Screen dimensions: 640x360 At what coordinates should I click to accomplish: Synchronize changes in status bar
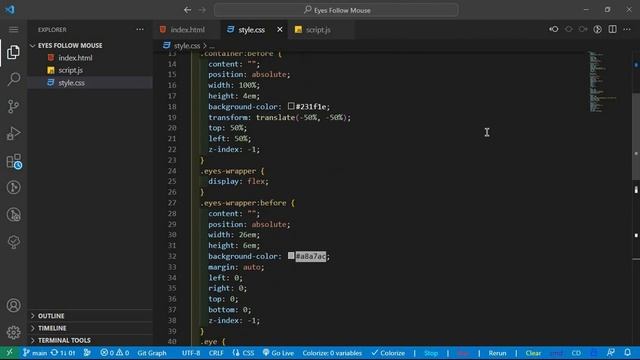click(63, 353)
